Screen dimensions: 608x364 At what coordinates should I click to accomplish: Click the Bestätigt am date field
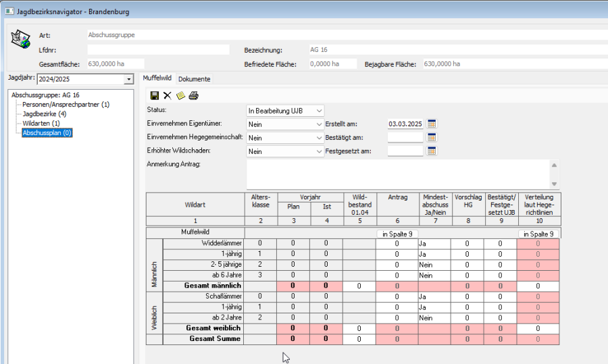tap(405, 138)
